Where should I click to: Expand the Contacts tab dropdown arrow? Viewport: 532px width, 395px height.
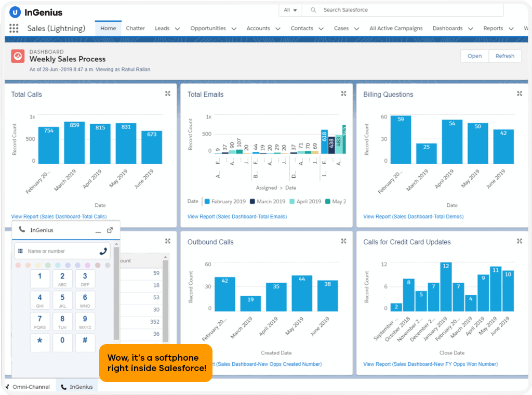point(321,29)
